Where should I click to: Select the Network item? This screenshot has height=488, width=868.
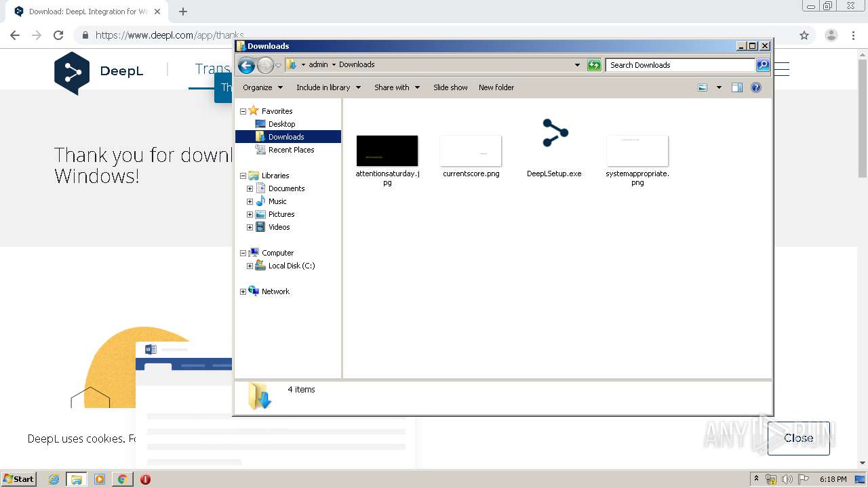[x=275, y=291]
